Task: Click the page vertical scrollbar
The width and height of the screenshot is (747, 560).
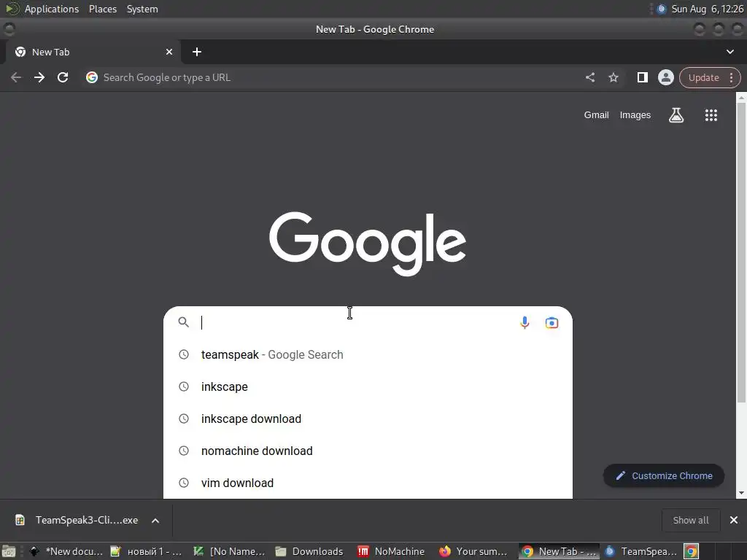Action: (741, 252)
